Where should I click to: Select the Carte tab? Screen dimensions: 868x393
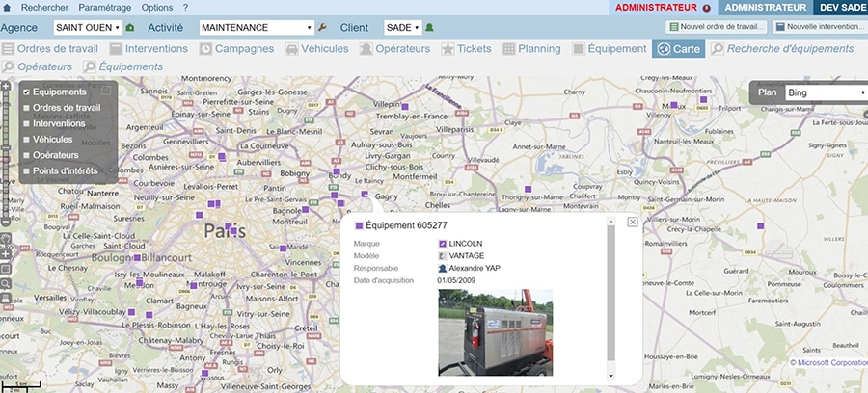(679, 48)
